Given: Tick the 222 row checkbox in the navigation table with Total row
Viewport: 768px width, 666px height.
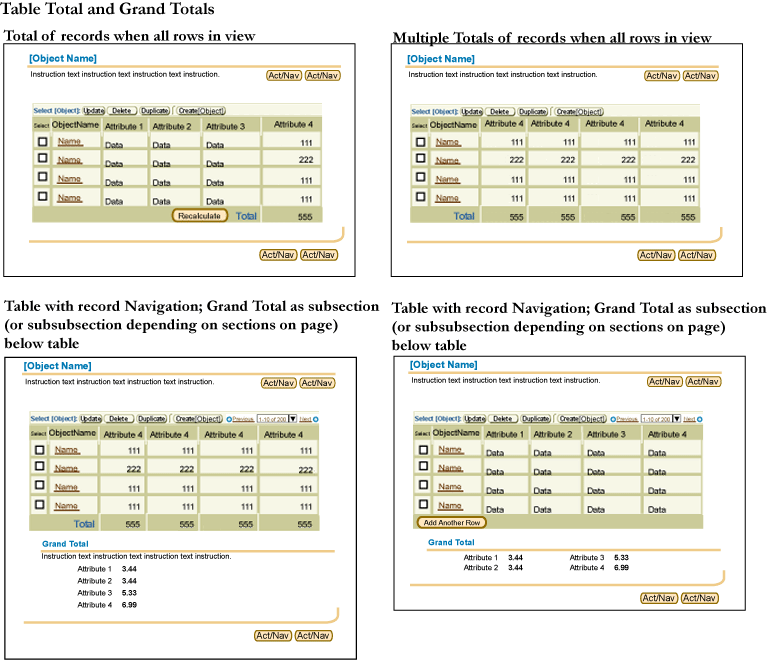Looking at the screenshot, I should click(40, 466).
